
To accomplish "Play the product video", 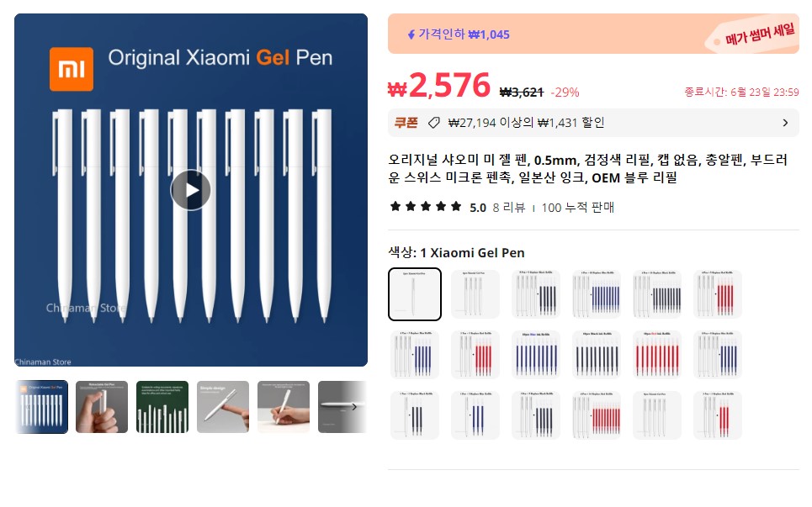I will coord(190,190).
